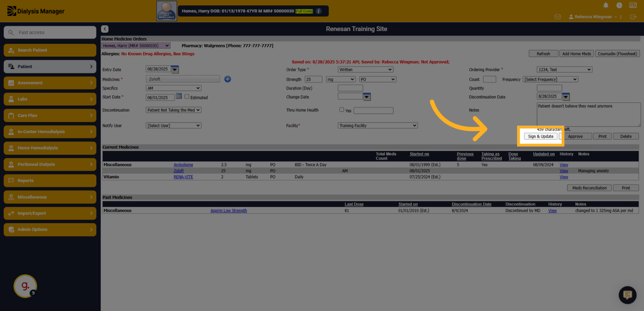Click the Sign & Update button
644x311 pixels.
tap(540, 136)
